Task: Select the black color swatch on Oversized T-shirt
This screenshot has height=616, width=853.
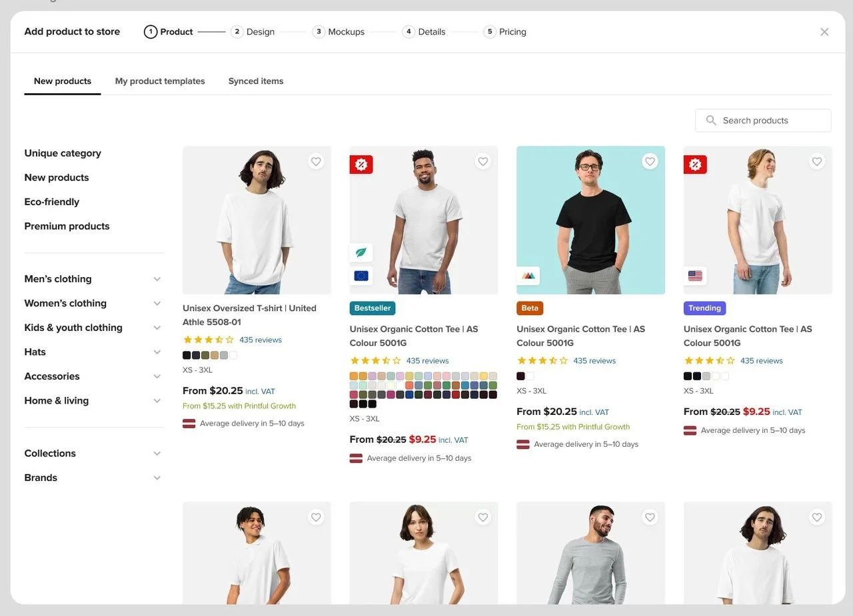Action: (187, 356)
